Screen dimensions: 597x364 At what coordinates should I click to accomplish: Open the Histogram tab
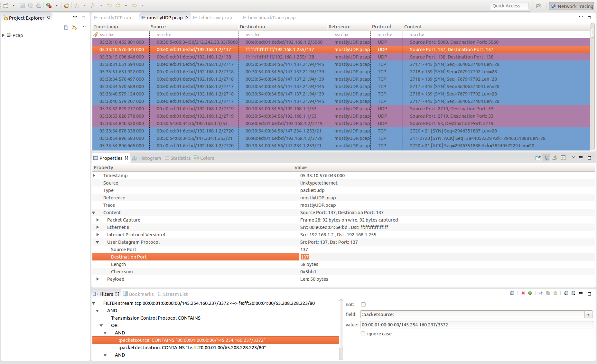point(147,158)
